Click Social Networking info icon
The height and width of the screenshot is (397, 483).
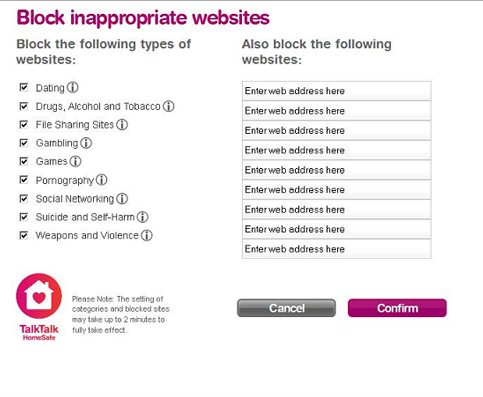(122, 198)
